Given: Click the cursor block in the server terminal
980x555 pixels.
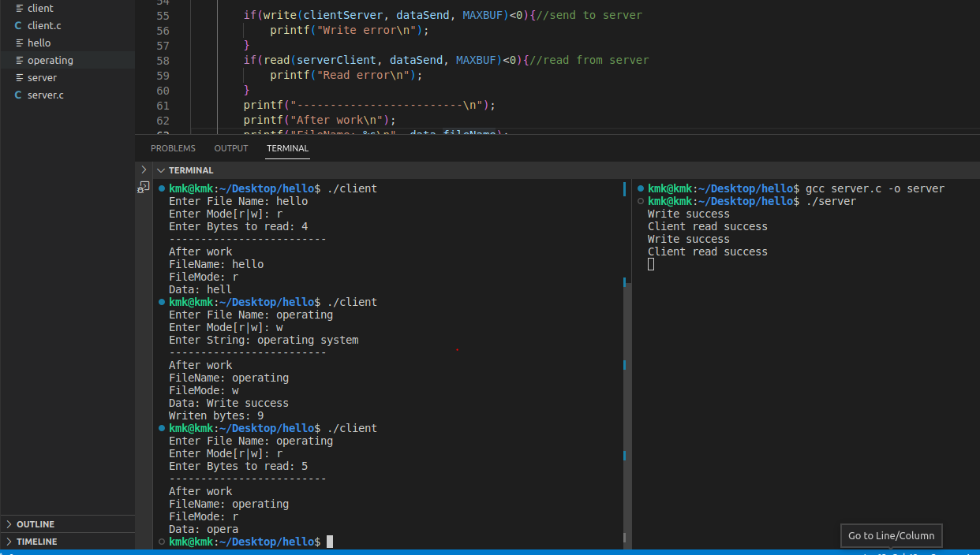Looking at the screenshot, I should point(651,264).
